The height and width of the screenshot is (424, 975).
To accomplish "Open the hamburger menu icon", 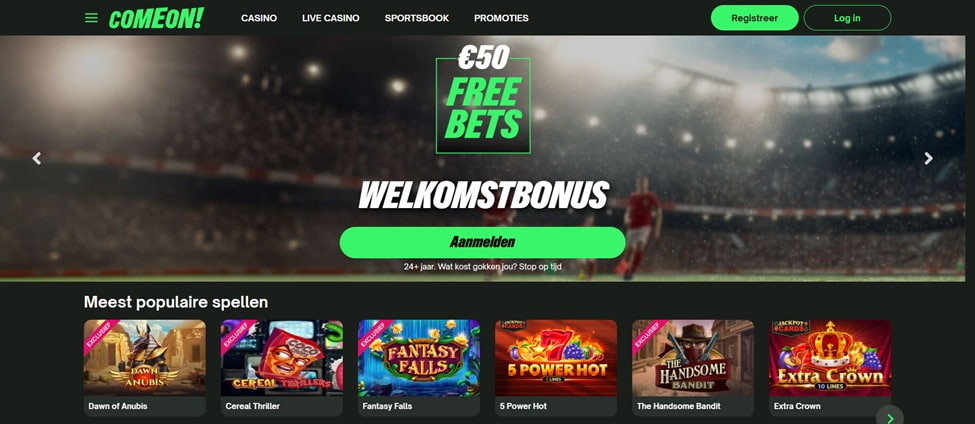I will pyautogui.click(x=91, y=18).
